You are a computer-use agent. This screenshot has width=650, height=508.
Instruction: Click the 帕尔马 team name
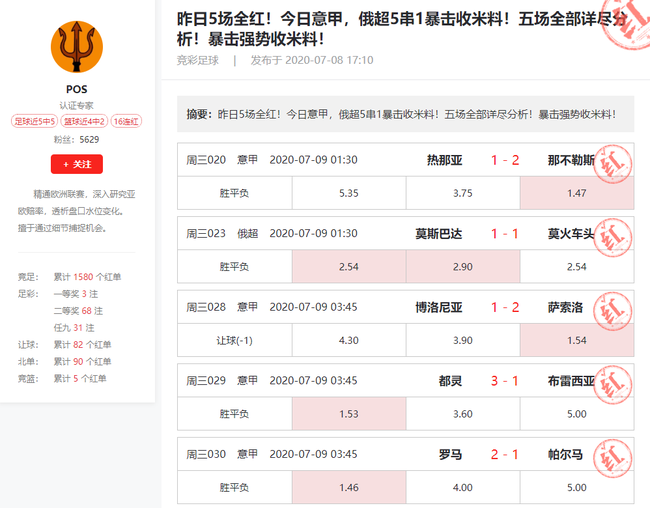click(565, 455)
